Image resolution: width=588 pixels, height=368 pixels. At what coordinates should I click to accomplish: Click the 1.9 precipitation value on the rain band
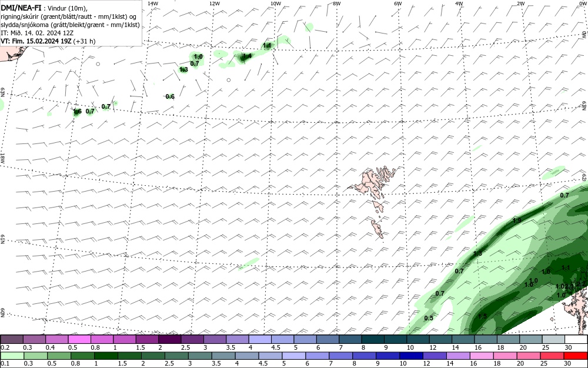517,220
